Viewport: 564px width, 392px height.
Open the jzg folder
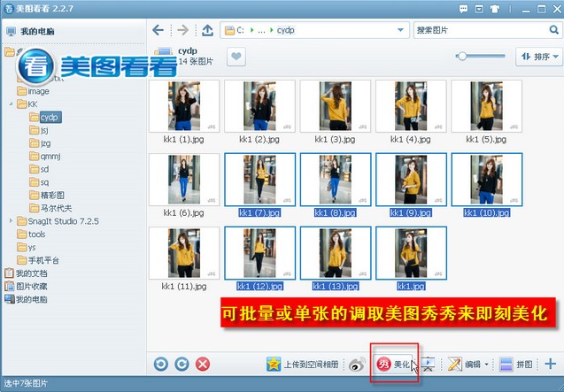coord(40,143)
